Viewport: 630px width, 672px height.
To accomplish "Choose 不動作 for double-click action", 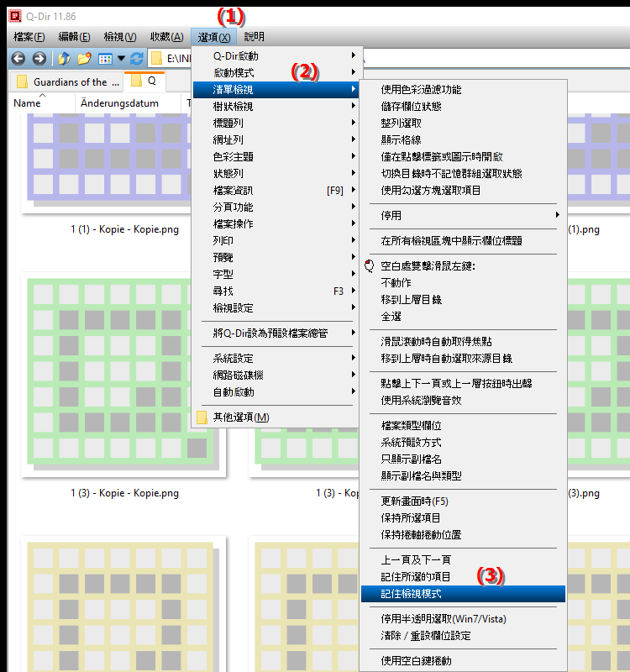I will 464,282.
